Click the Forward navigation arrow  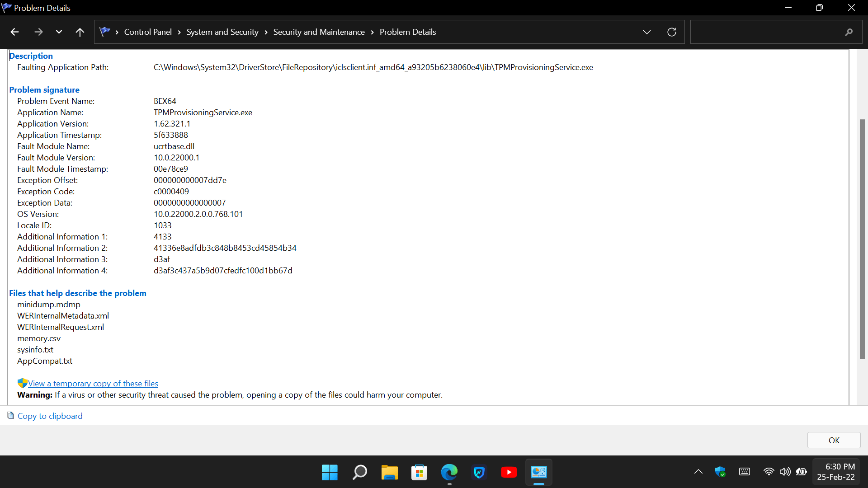pyautogui.click(x=38, y=32)
